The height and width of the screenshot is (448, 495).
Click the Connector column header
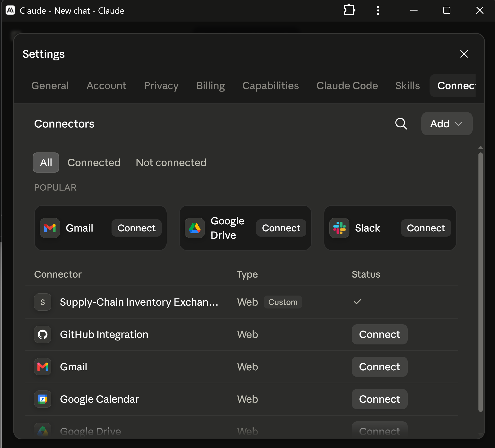(x=58, y=274)
